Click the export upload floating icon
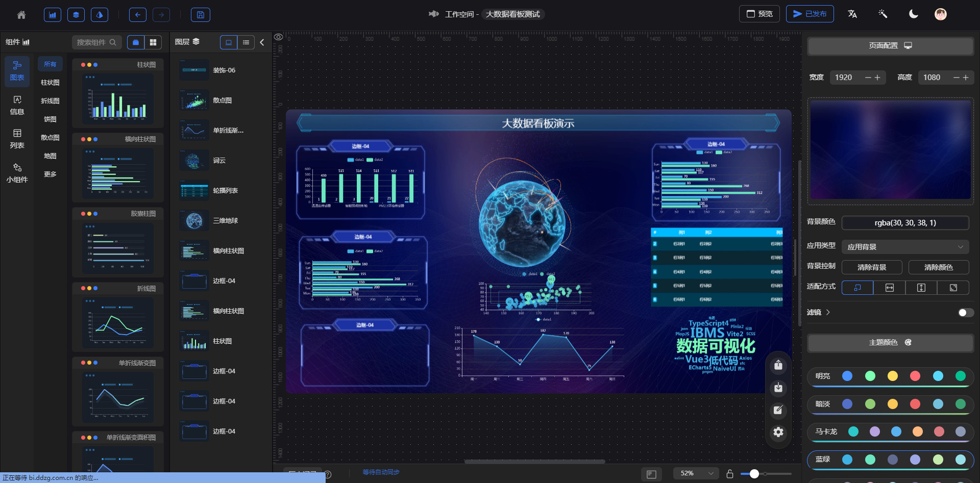The width and height of the screenshot is (980, 483). pyautogui.click(x=778, y=365)
